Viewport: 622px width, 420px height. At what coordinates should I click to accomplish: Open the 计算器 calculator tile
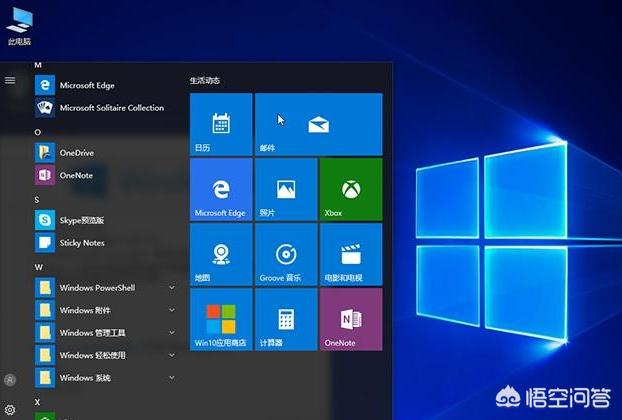click(286, 319)
